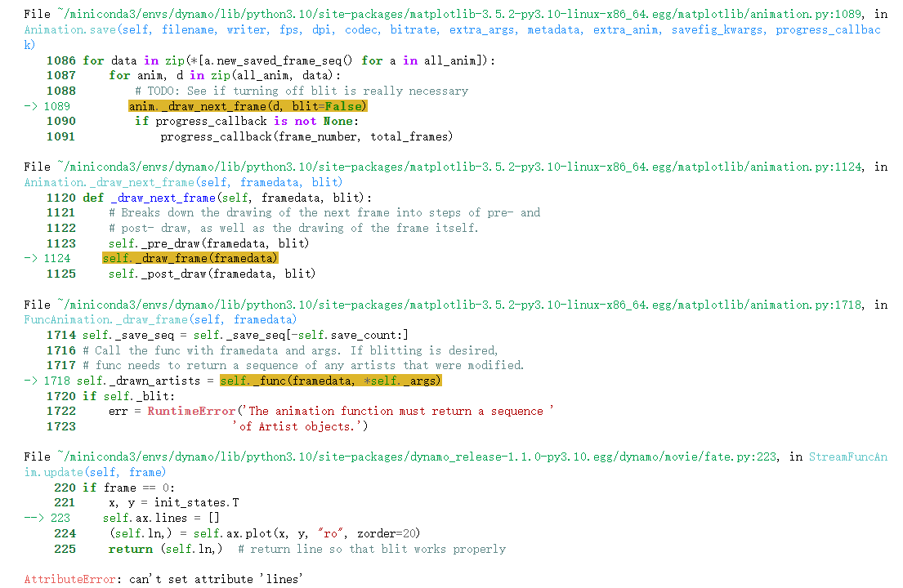Click line 1087 'for anim, d in zip' statement
The width and height of the screenshot is (903, 588).
(x=225, y=75)
